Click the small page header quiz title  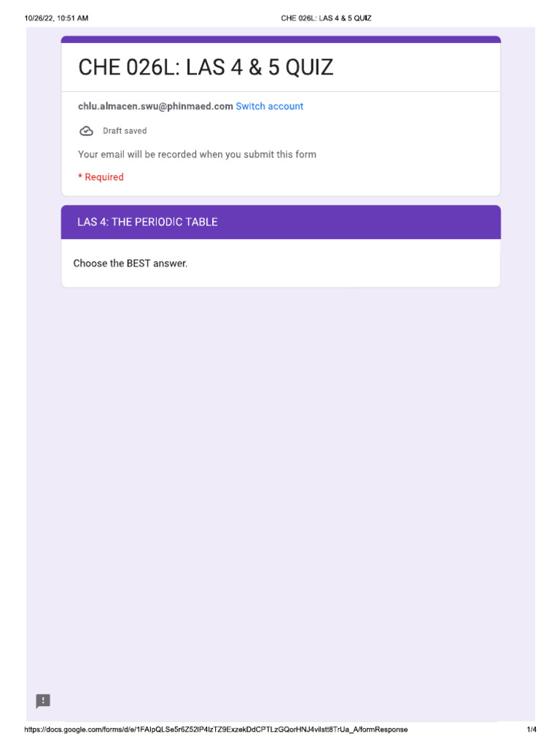pos(326,18)
